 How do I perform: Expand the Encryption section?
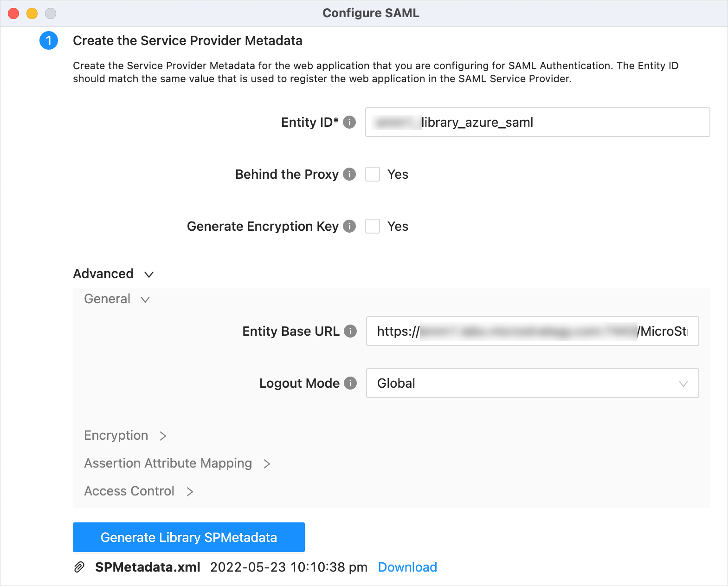pyautogui.click(x=163, y=436)
